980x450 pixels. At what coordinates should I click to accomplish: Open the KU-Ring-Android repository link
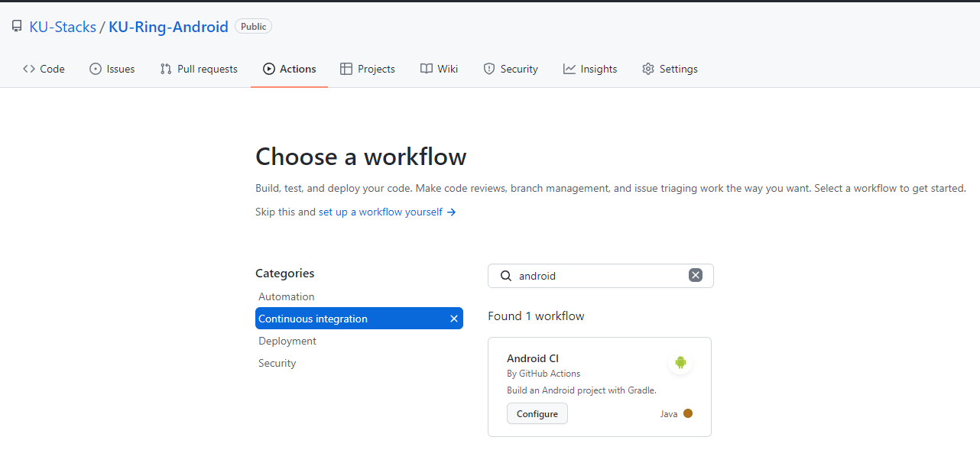pos(168,27)
